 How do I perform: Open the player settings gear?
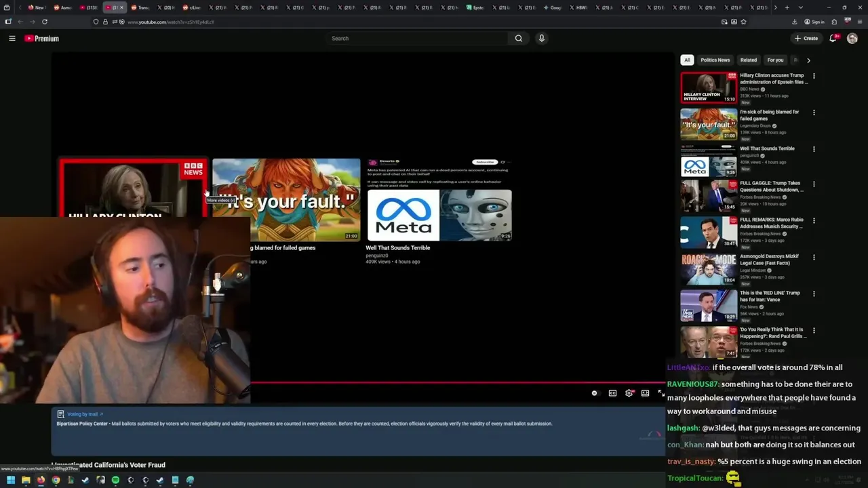click(629, 393)
